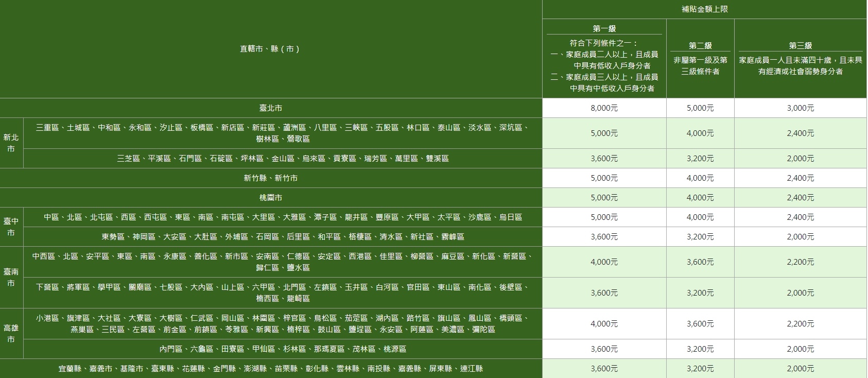Click the 桃園市 row label
This screenshot has height=378, width=868.
270,198
